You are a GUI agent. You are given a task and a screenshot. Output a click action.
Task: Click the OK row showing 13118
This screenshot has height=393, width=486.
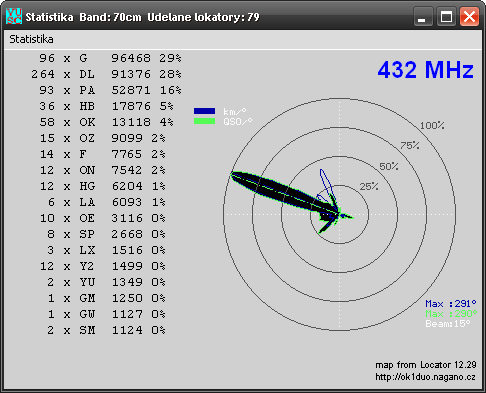pos(106,122)
